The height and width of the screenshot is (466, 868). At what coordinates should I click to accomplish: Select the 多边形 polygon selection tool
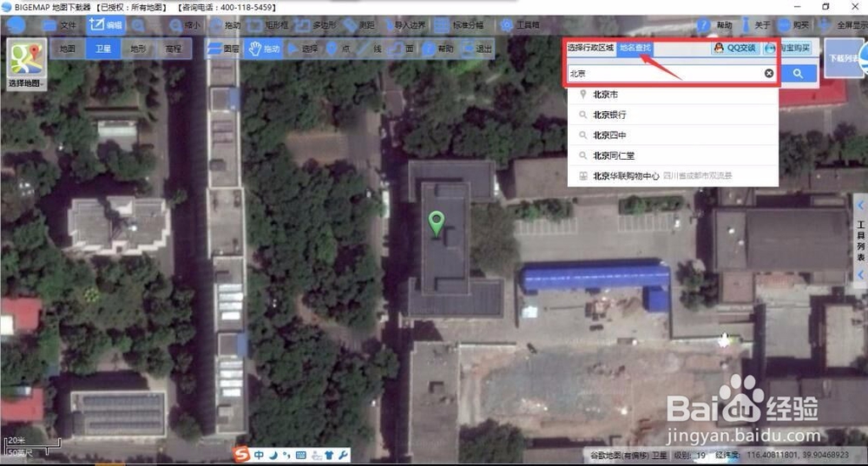(x=316, y=25)
